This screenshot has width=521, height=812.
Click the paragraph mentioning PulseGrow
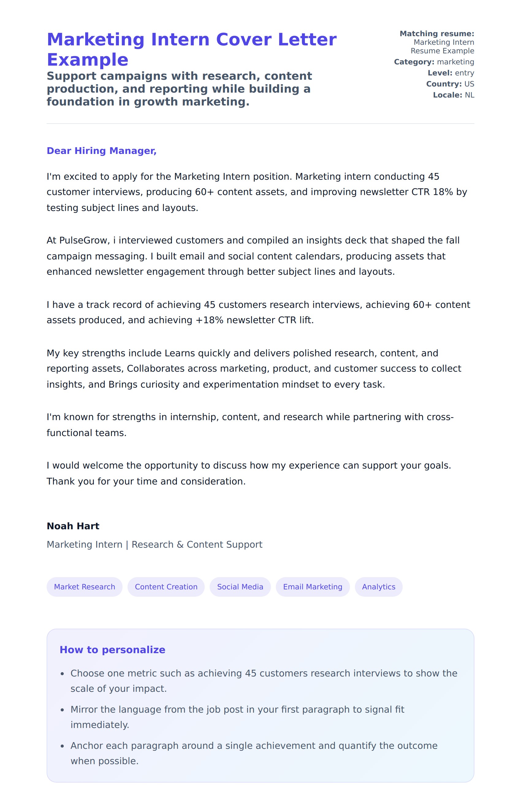click(x=253, y=256)
